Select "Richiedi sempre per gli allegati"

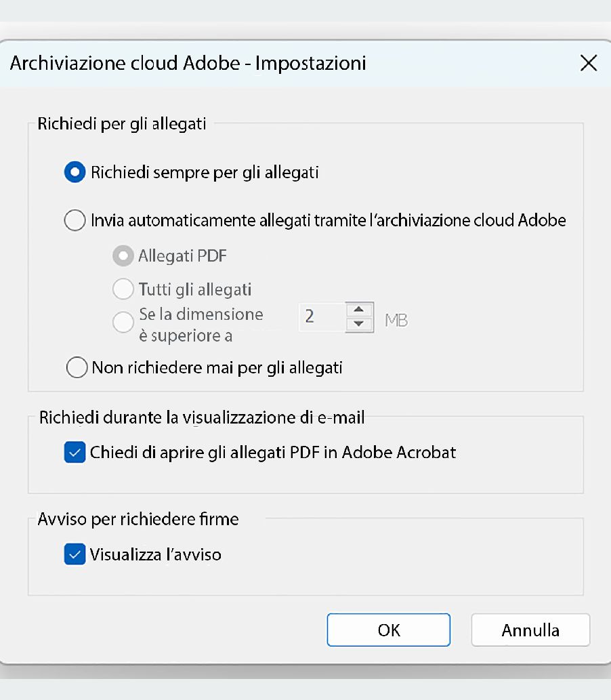pyautogui.click(x=75, y=172)
